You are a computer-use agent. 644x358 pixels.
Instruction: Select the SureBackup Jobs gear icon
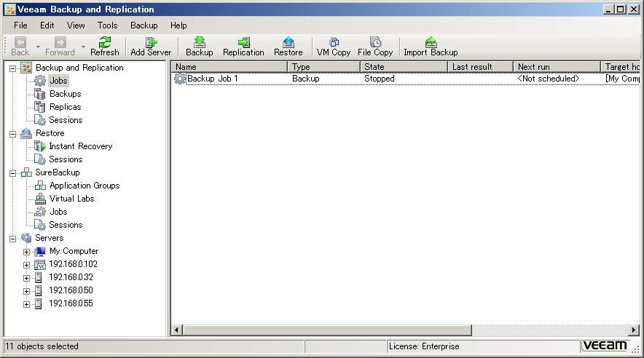coord(40,212)
